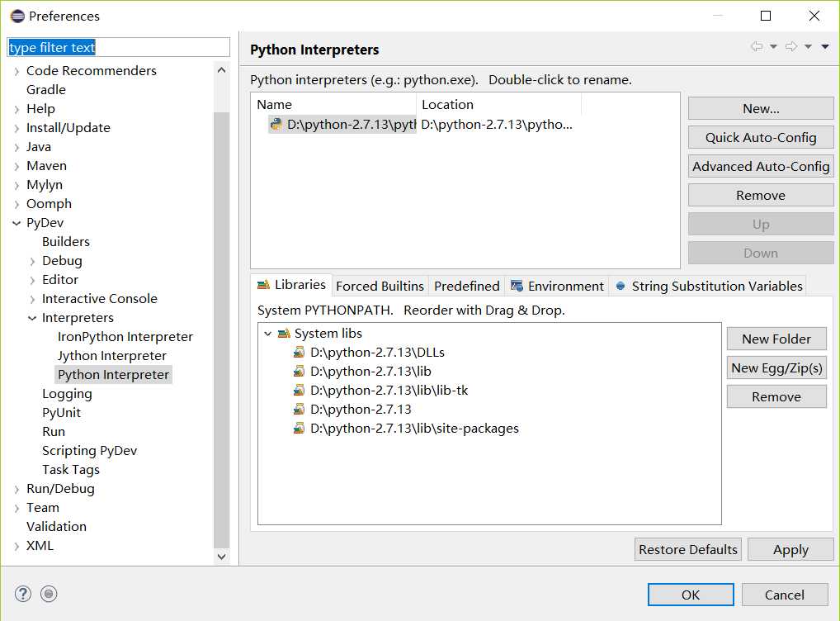Switch to the Forced Builtins tab
The height and width of the screenshot is (621, 840).
click(380, 287)
